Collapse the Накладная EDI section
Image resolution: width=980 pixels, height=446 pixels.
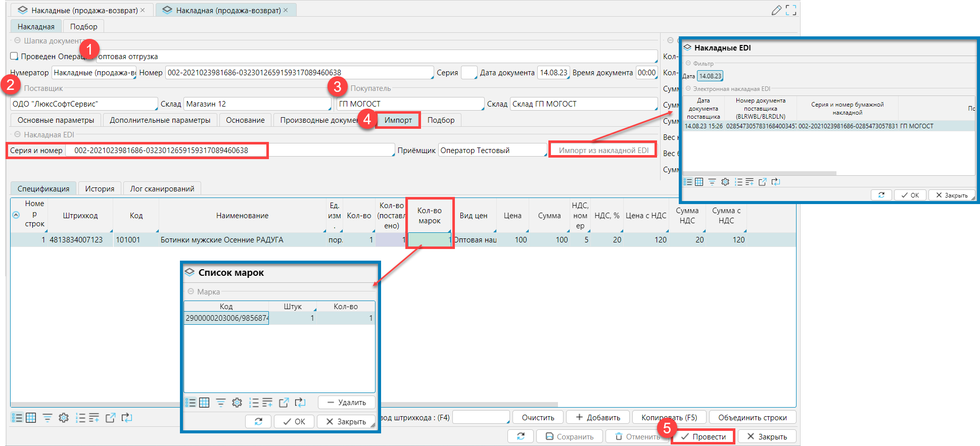coord(17,134)
